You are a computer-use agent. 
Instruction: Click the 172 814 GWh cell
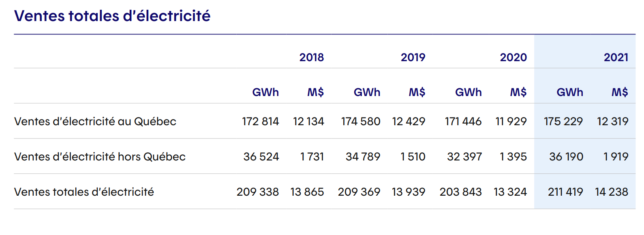[x=260, y=122]
